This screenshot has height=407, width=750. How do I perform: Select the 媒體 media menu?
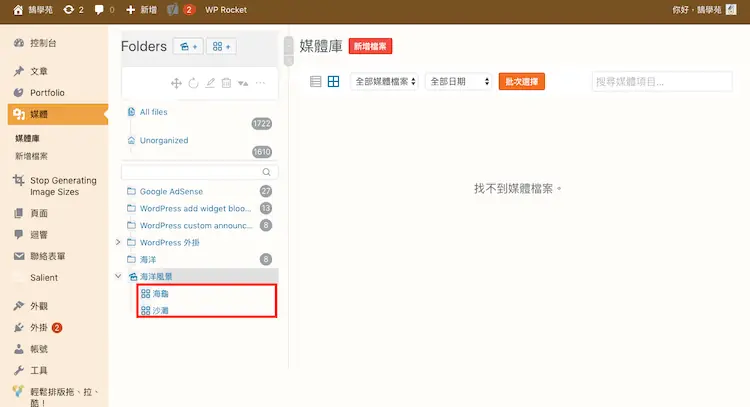tap(58, 114)
